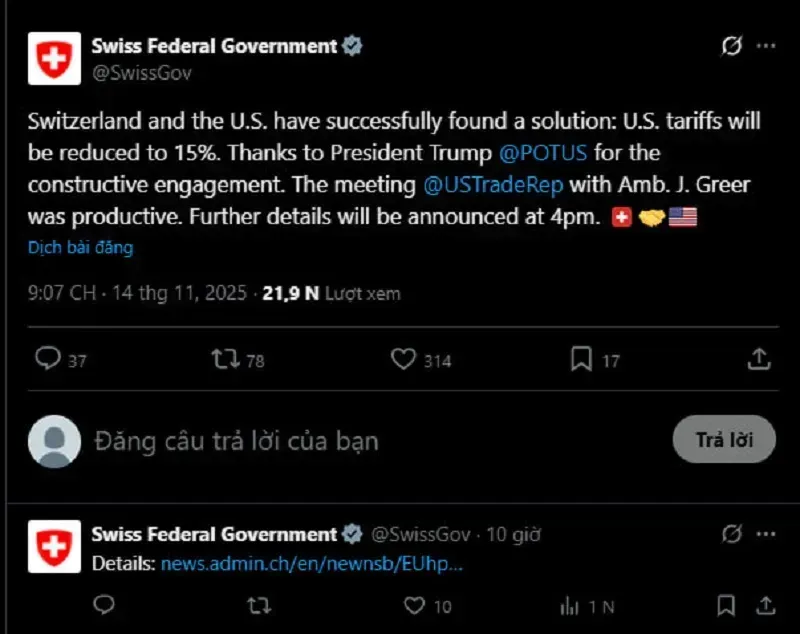This screenshot has height=634, width=800.
Task: Share the Details follow-up post
Action: (x=764, y=605)
